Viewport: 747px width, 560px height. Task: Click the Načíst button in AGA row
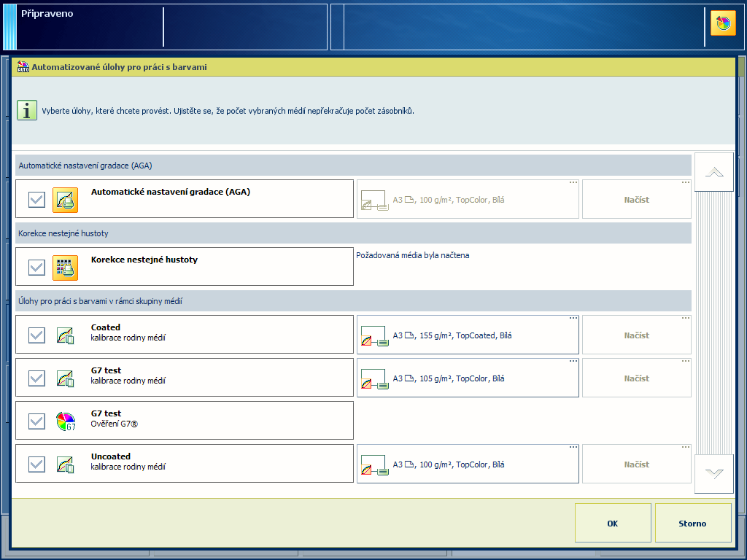pyautogui.click(x=636, y=199)
